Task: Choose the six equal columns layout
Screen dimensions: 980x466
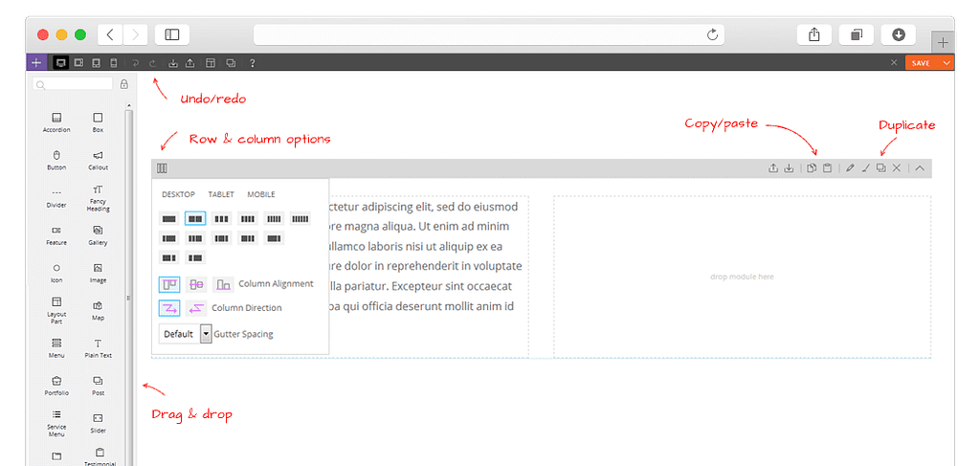Action: pos(300,218)
